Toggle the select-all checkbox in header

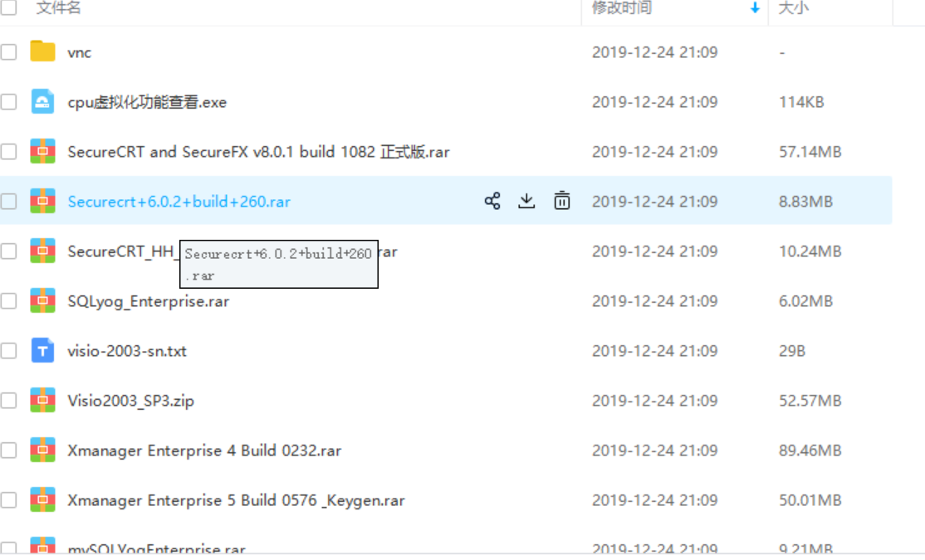(8, 7)
